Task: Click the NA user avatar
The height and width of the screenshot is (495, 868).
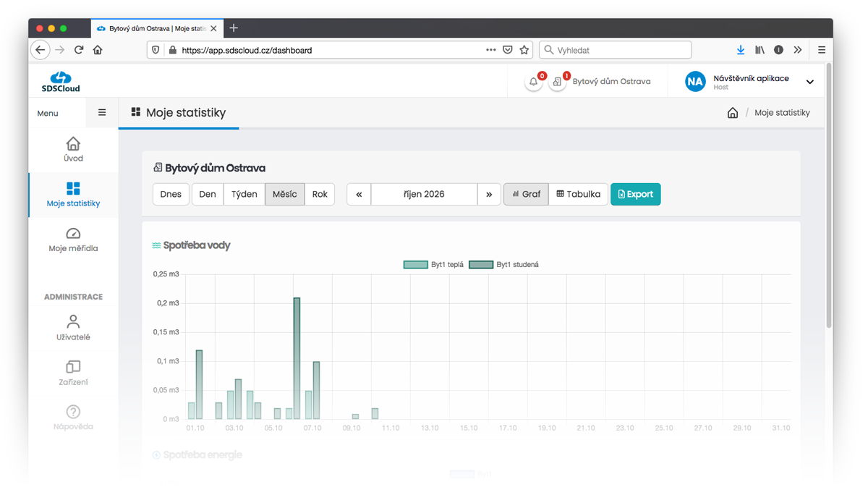Action: click(695, 82)
